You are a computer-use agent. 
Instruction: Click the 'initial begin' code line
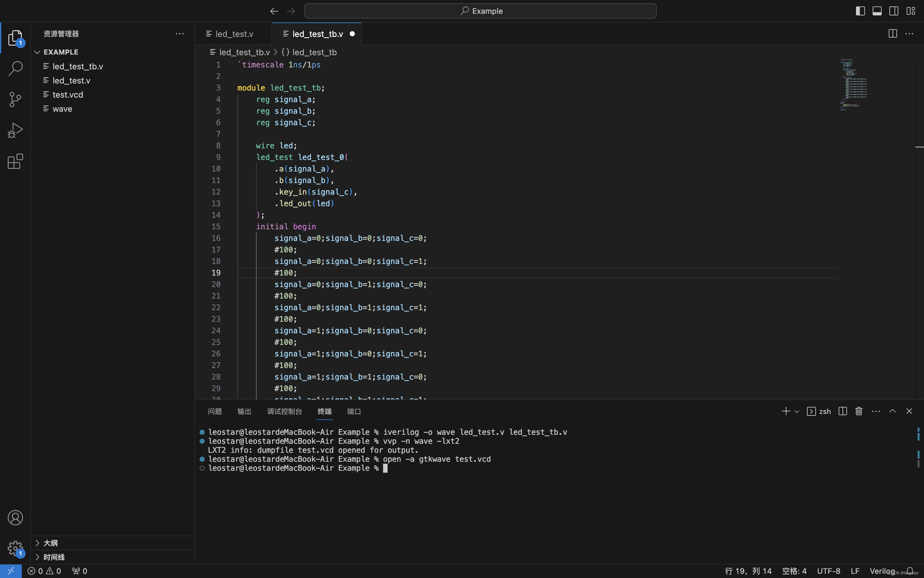pos(286,227)
